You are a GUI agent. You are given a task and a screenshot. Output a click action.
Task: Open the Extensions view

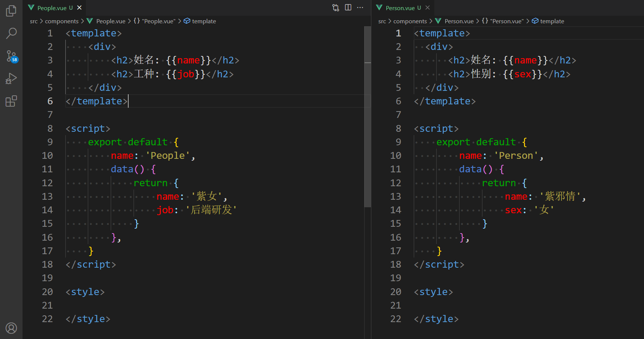(x=11, y=101)
